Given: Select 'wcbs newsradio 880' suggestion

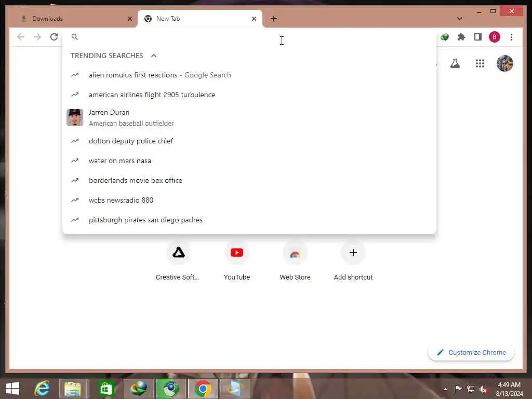Looking at the screenshot, I should (x=249, y=200).
